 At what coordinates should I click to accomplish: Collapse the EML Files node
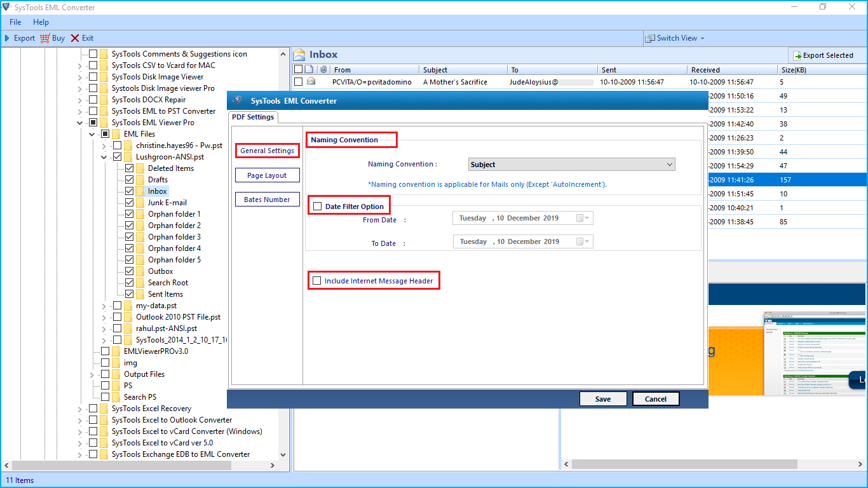[92, 134]
